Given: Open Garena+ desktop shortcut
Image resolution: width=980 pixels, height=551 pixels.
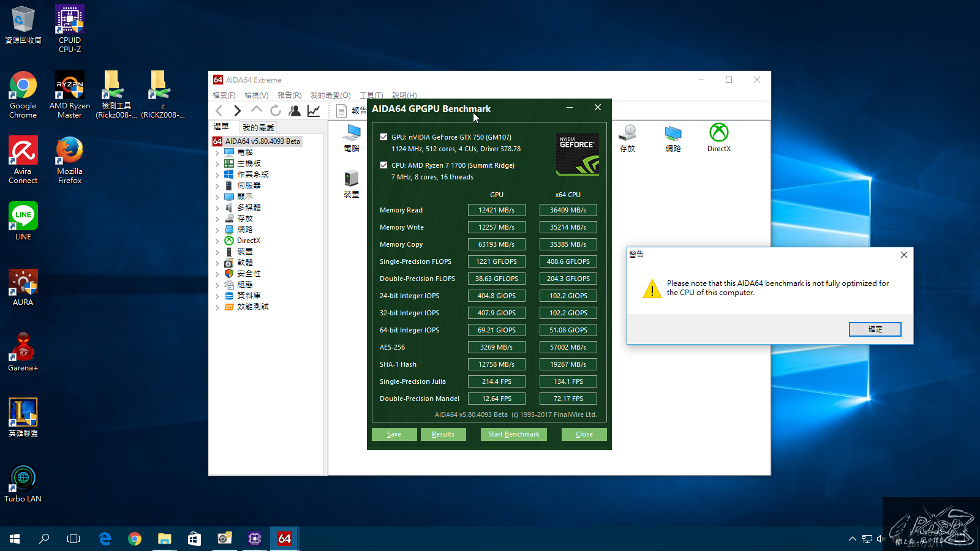Looking at the screenshot, I should click(23, 352).
